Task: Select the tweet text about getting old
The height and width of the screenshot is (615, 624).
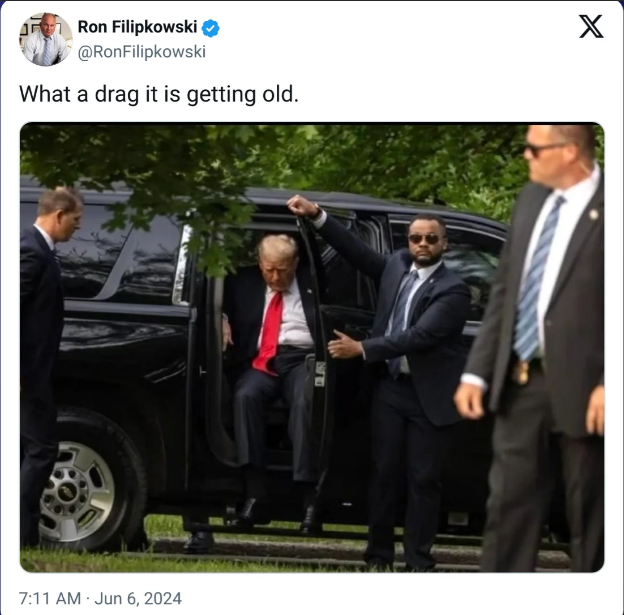Action: click(159, 95)
